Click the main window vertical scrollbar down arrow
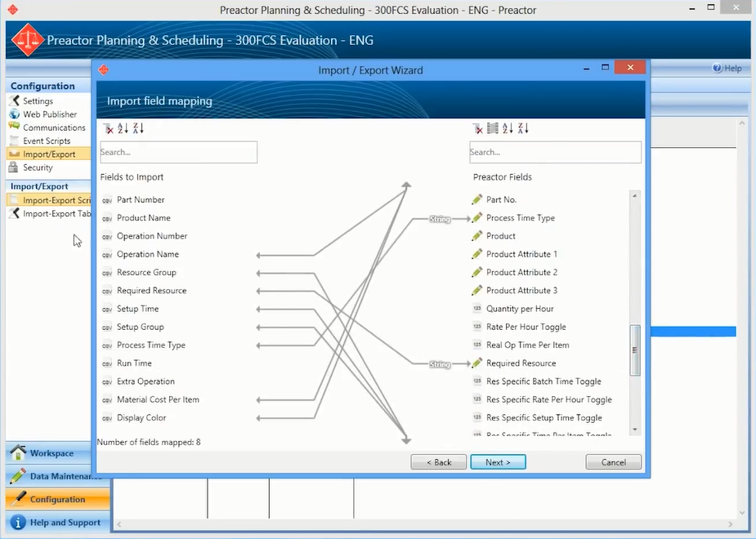This screenshot has height=539, width=756. pyautogui.click(x=742, y=513)
